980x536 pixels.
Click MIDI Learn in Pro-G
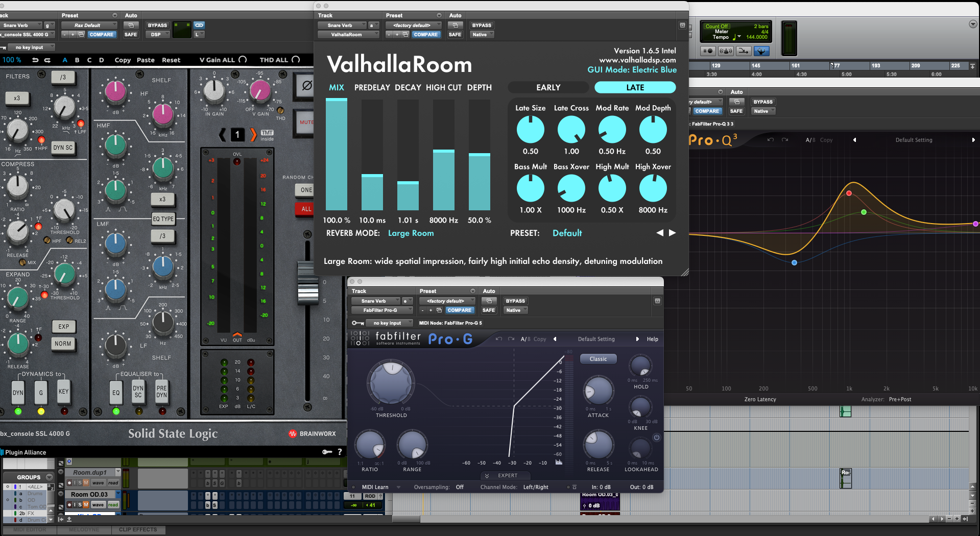[x=375, y=487]
